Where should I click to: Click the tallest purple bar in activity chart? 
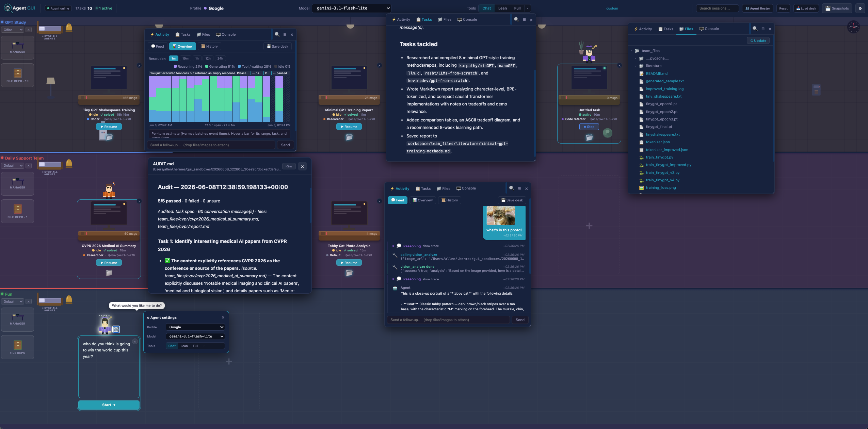pos(152,87)
